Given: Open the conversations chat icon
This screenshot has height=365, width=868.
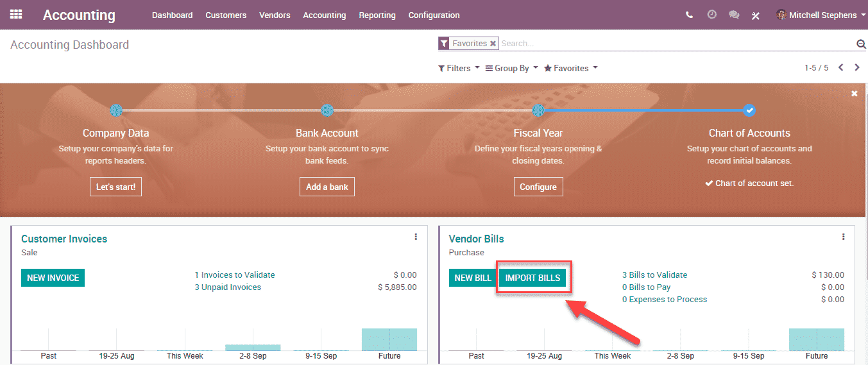Looking at the screenshot, I should [734, 15].
